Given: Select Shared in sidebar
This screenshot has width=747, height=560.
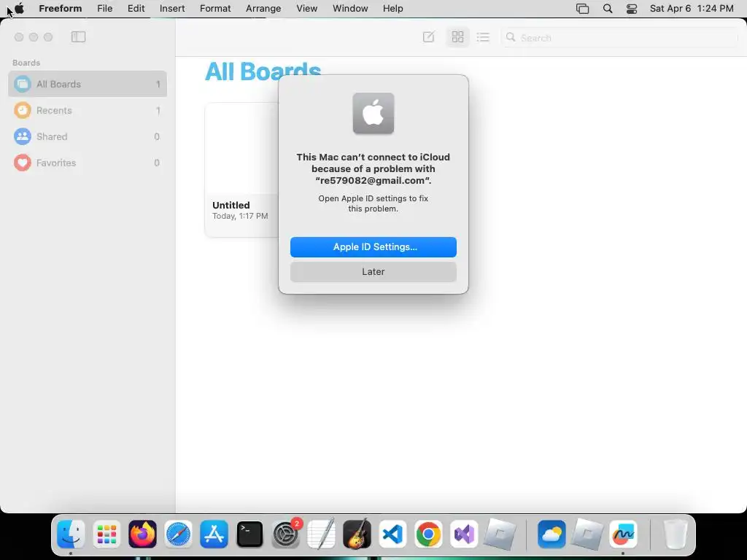Looking at the screenshot, I should (88, 136).
